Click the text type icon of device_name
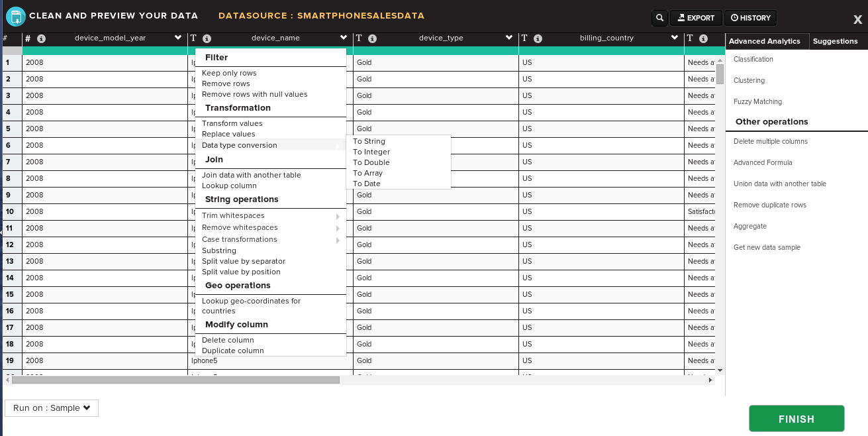 pos(193,38)
